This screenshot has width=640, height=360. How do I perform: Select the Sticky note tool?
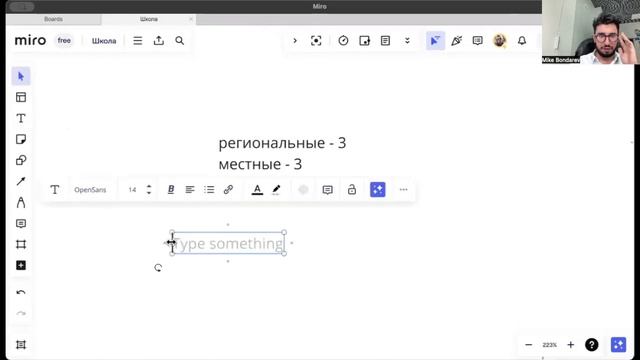pyautogui.click(x=21, y=140)
